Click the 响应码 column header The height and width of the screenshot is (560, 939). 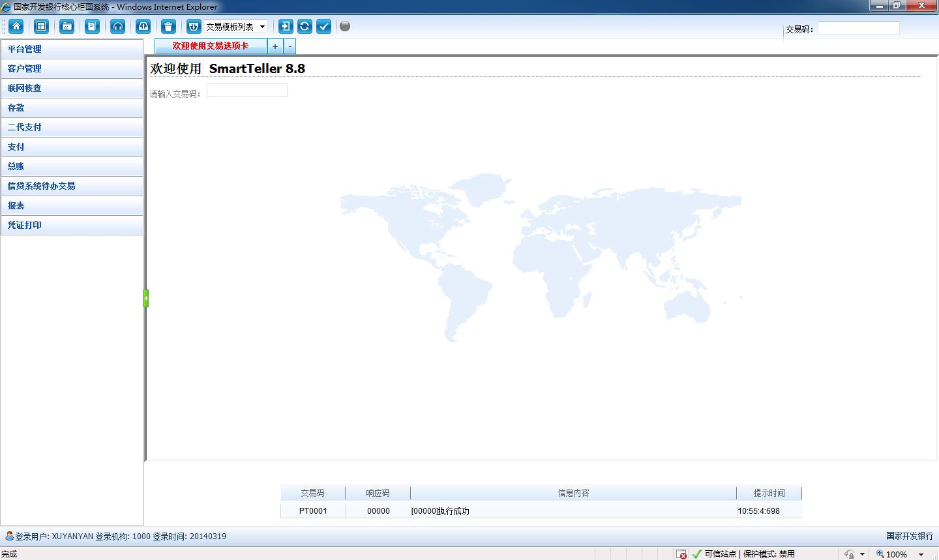pos(378,493)
